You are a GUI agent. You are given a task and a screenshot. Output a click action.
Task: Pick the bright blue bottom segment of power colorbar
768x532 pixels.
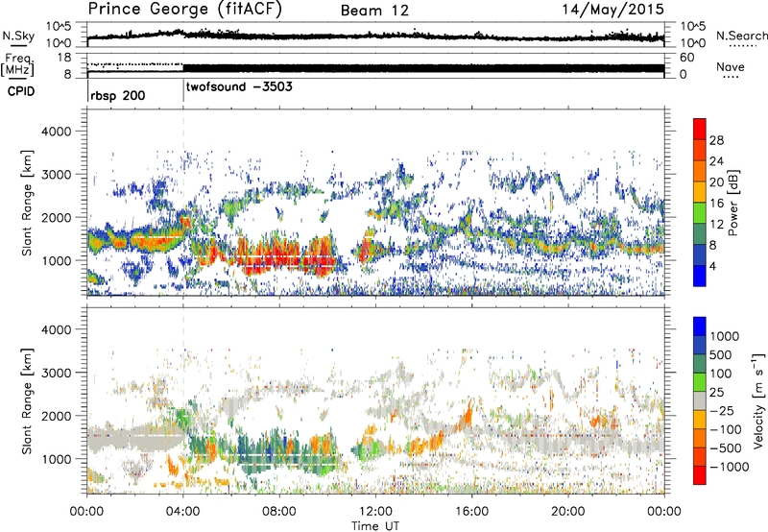coord(700,277)
